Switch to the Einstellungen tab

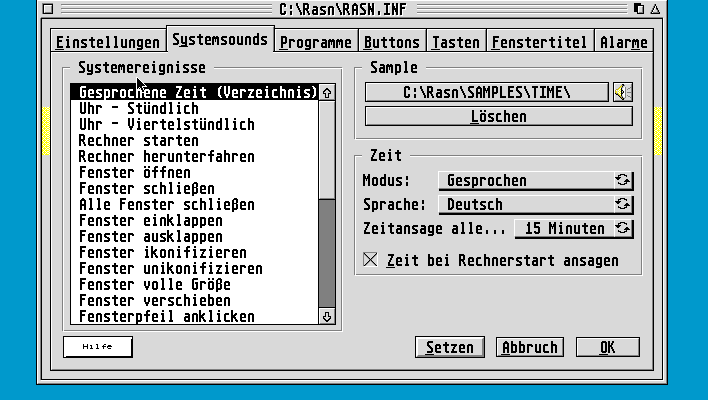point(107,42)
